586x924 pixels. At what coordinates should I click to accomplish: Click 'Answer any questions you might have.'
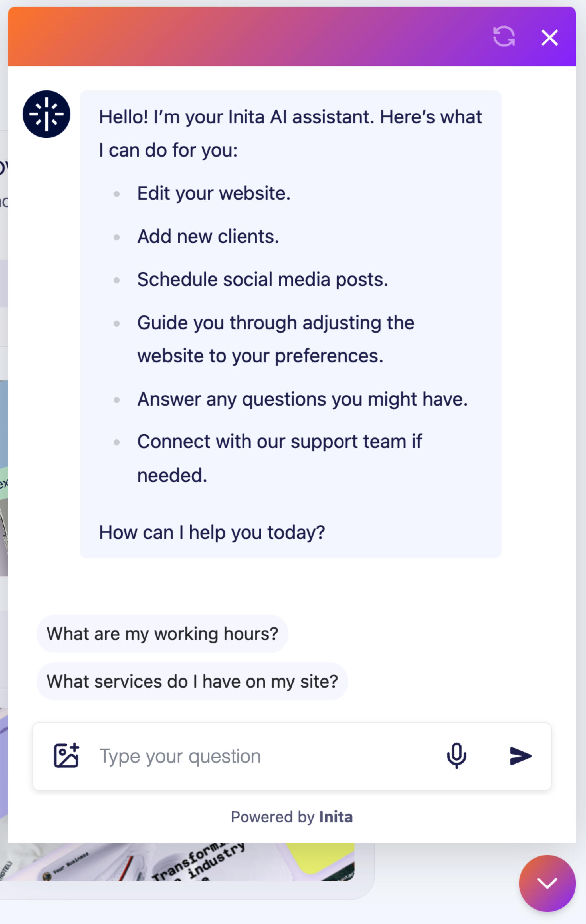point(303,399)
